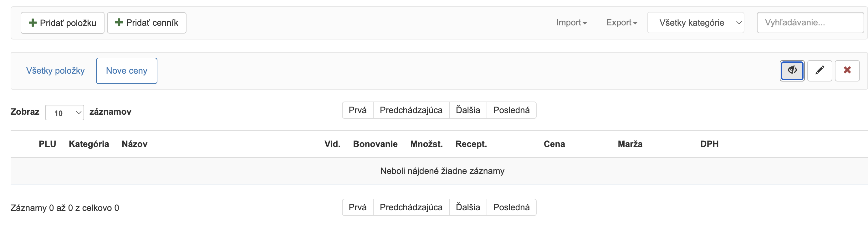
Task: Switch to the Všetky položky tab
Action: (55, 71)
